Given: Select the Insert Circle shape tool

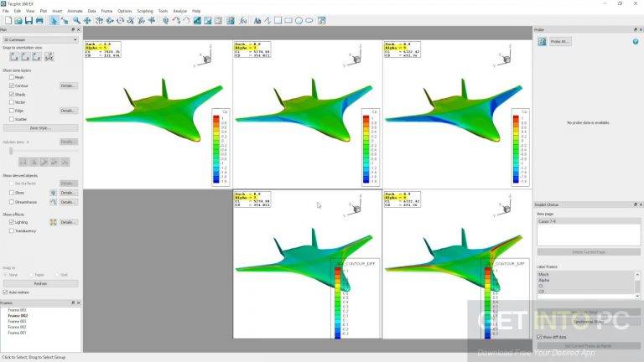Looking at the screenshot, I should point(299,20).
